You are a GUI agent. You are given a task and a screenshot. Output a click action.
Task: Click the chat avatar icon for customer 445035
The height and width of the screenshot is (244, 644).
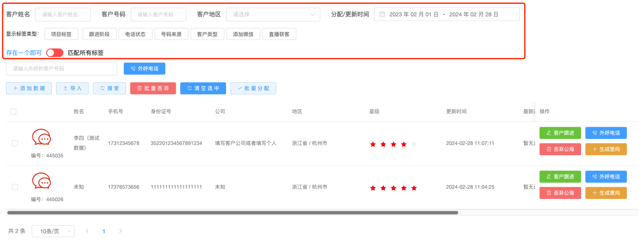tap(42, 138)
